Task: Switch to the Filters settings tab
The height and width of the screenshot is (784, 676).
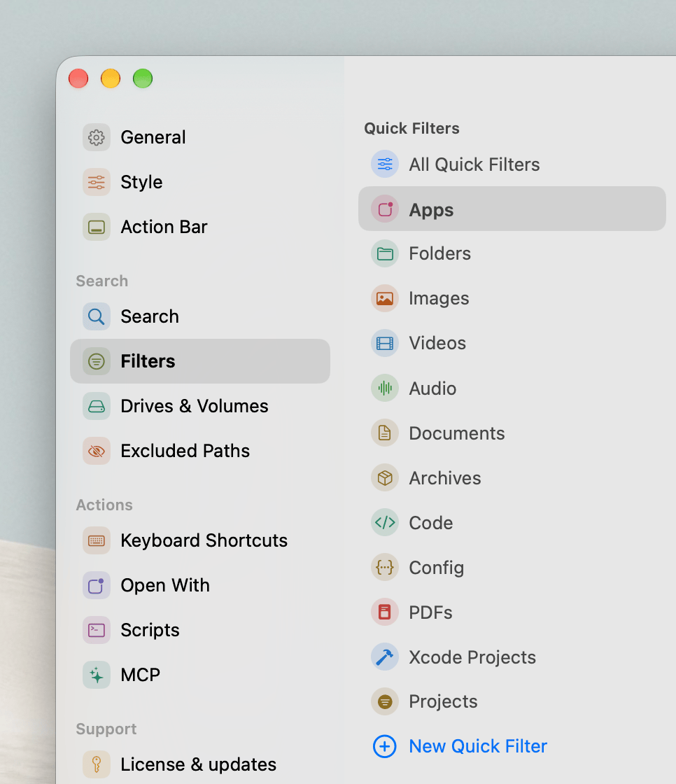Action: tap(200, 361)
